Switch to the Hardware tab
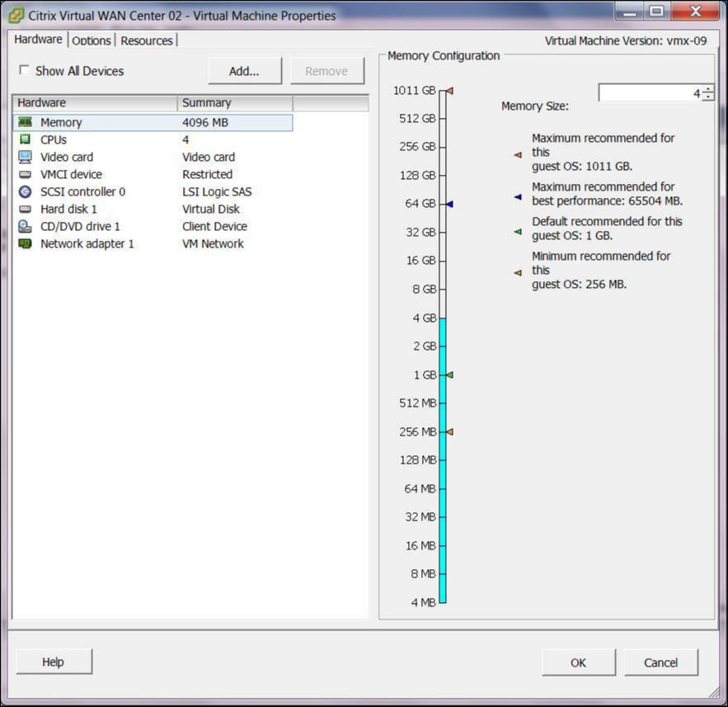The width and height of the screenshot is (728, 707). tap(38, 40)
